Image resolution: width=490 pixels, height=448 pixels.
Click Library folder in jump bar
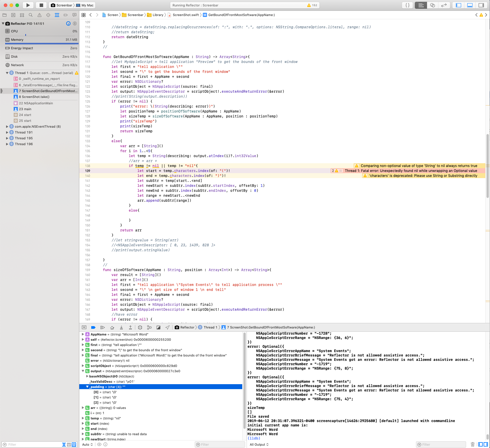tap(155, 15)
